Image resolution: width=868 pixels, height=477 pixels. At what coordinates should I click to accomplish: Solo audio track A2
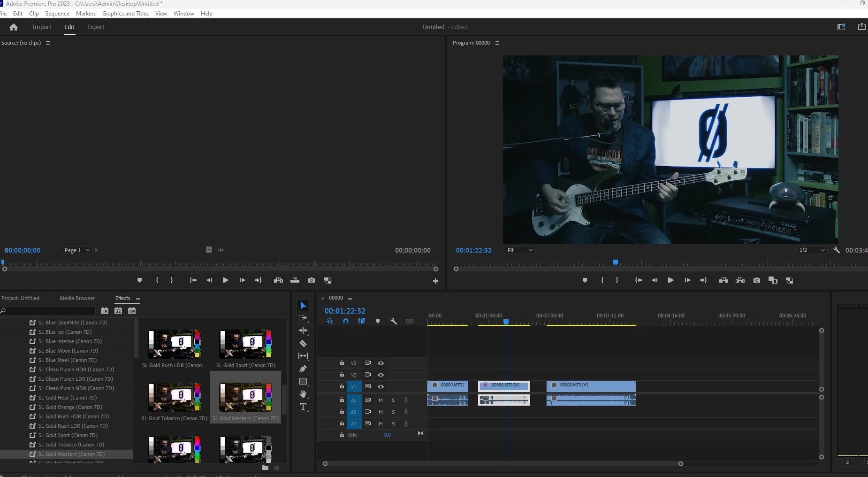393,412
